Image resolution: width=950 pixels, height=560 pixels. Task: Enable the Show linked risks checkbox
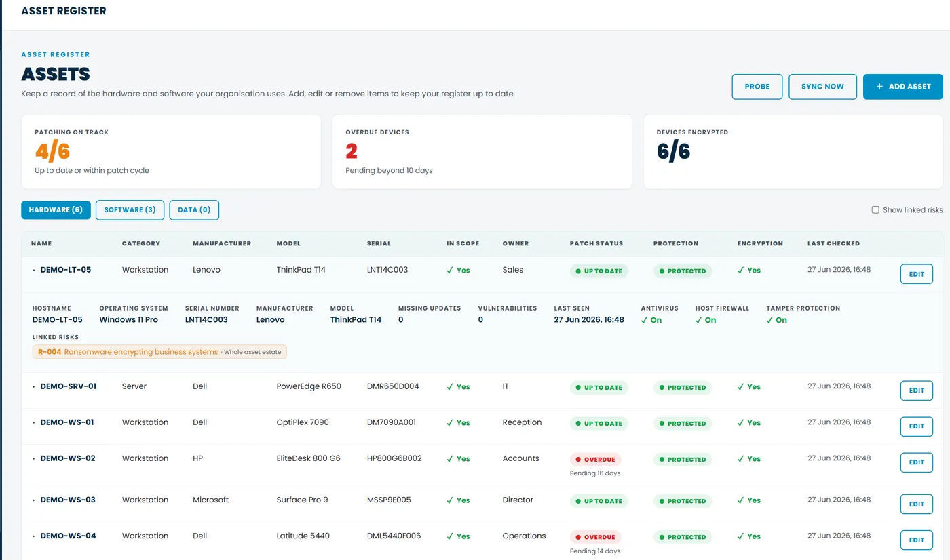pos(875,210)
